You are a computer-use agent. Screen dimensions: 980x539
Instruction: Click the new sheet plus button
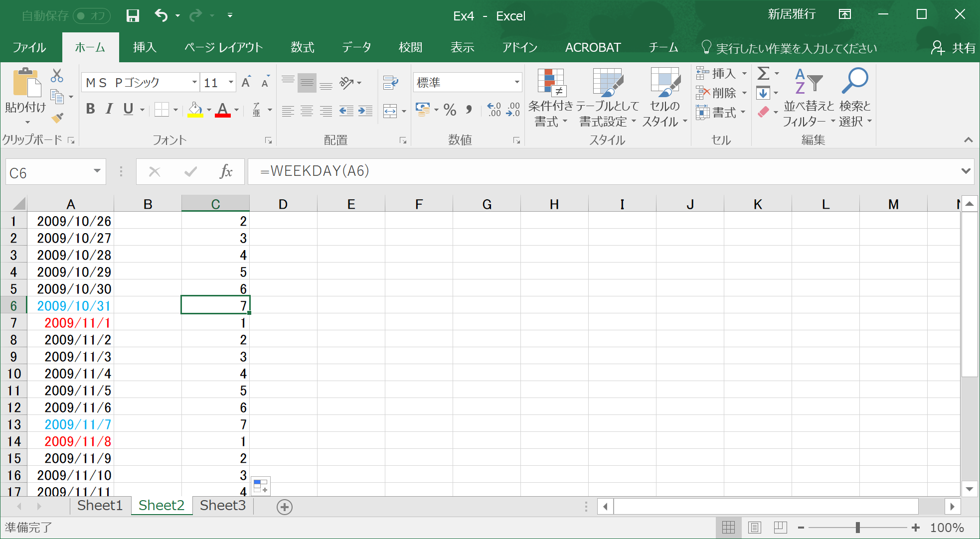click(x=285, y=507)
